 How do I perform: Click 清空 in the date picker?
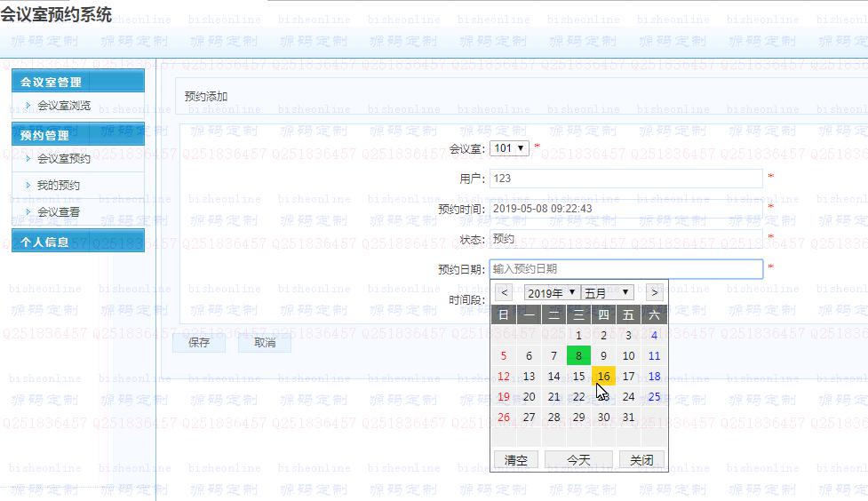click(516, 460)
